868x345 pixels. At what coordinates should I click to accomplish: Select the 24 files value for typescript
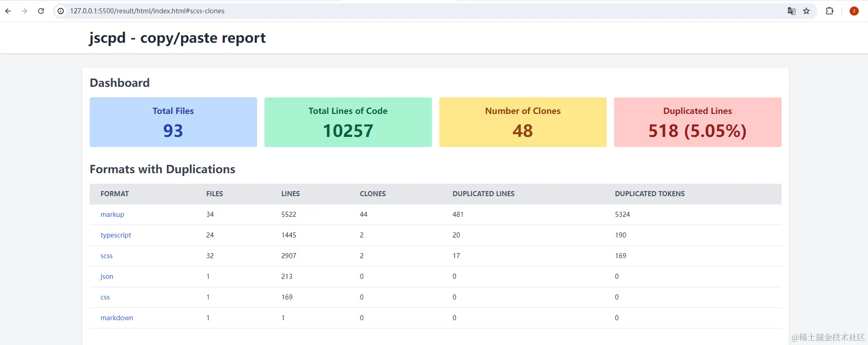[210, 235]
